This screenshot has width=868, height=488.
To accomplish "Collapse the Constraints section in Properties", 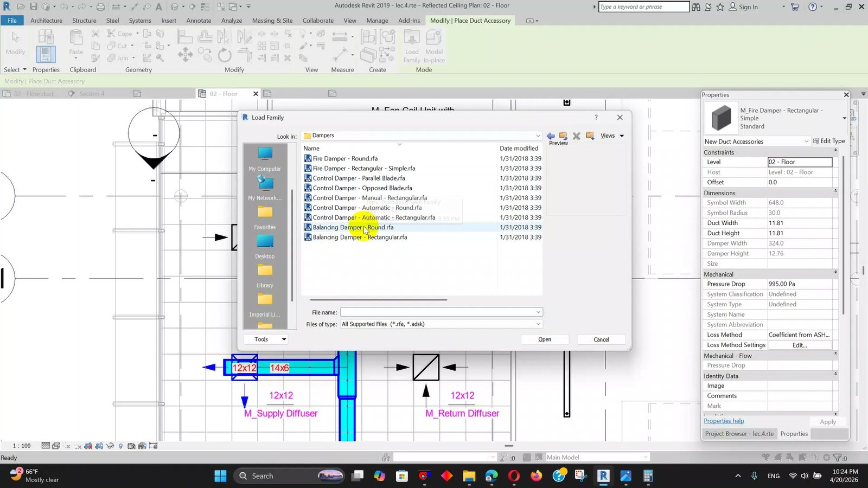I will 835,150.
